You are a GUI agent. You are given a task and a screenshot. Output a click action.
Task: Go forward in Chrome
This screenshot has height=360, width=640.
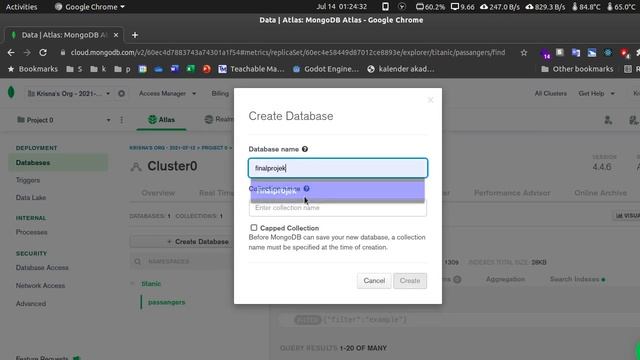(x=27, y=53)
